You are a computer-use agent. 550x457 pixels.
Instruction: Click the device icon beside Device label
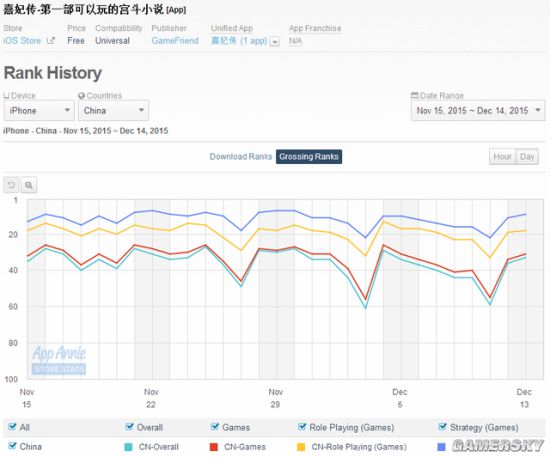tap(6, 95)
